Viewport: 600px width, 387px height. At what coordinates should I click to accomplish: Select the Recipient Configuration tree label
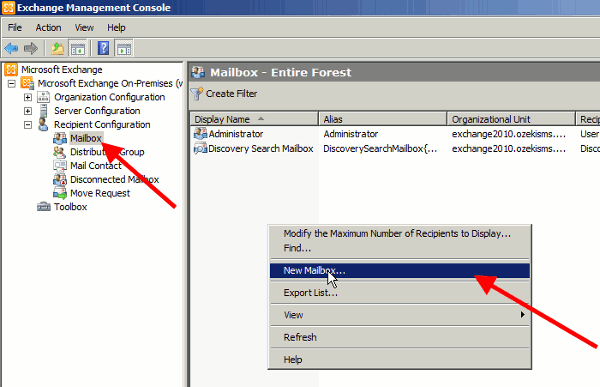point(102,125)
